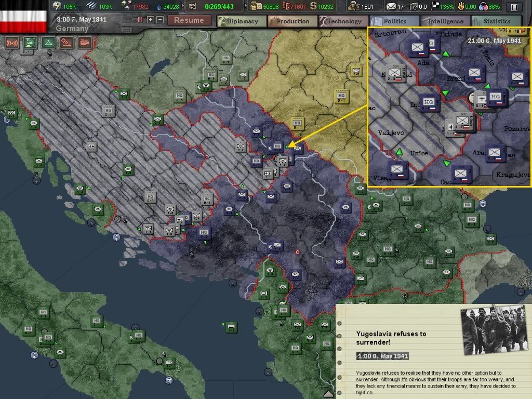Screen dimensions: 532x399
Task: Click the espionage camera icon
Action: point(414,6)
